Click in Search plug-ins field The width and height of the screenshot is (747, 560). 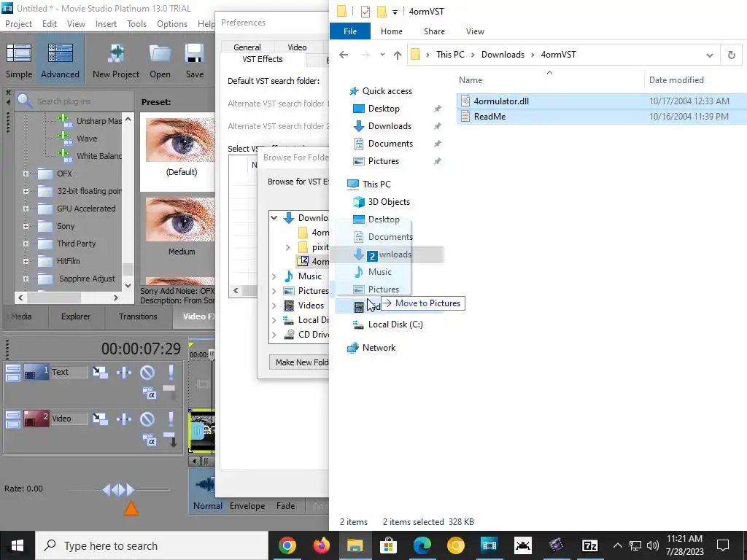click(x=81, y=101)
